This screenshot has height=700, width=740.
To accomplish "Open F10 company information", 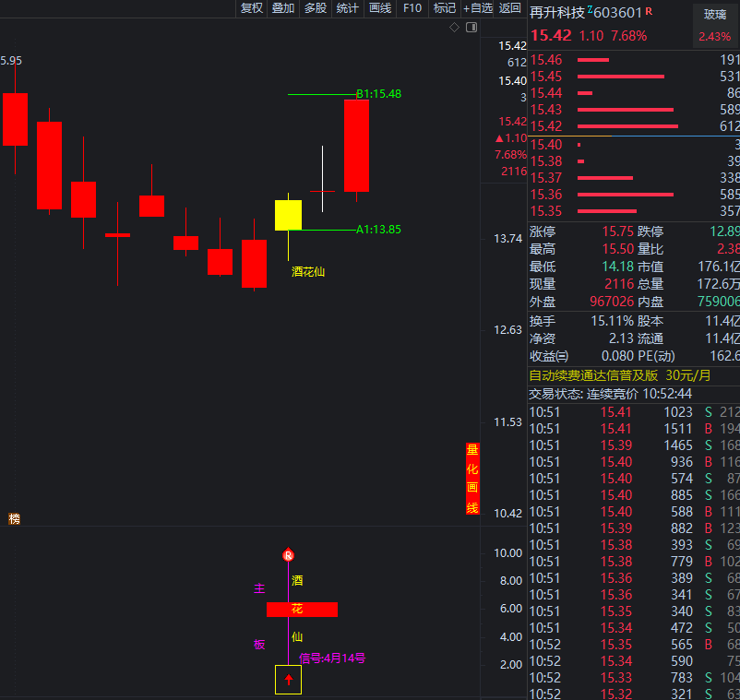I will [412, 8].
